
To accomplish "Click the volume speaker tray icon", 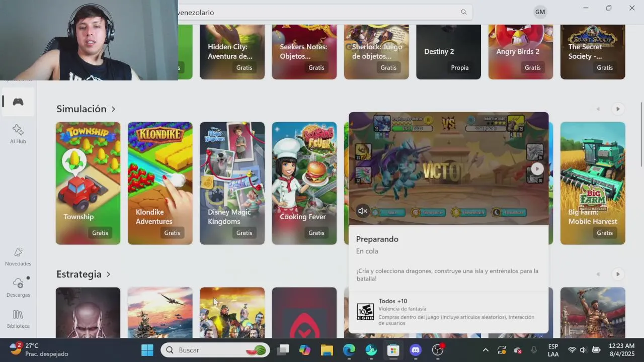I will (583, 350).
